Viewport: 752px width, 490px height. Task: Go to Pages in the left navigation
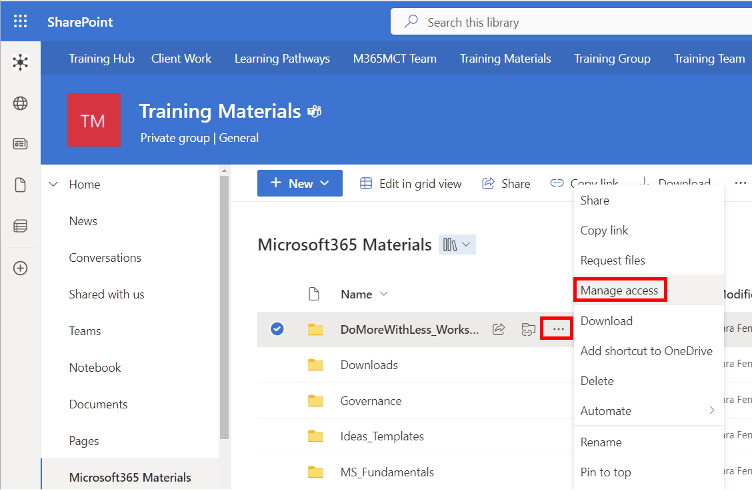pos(84,441)
